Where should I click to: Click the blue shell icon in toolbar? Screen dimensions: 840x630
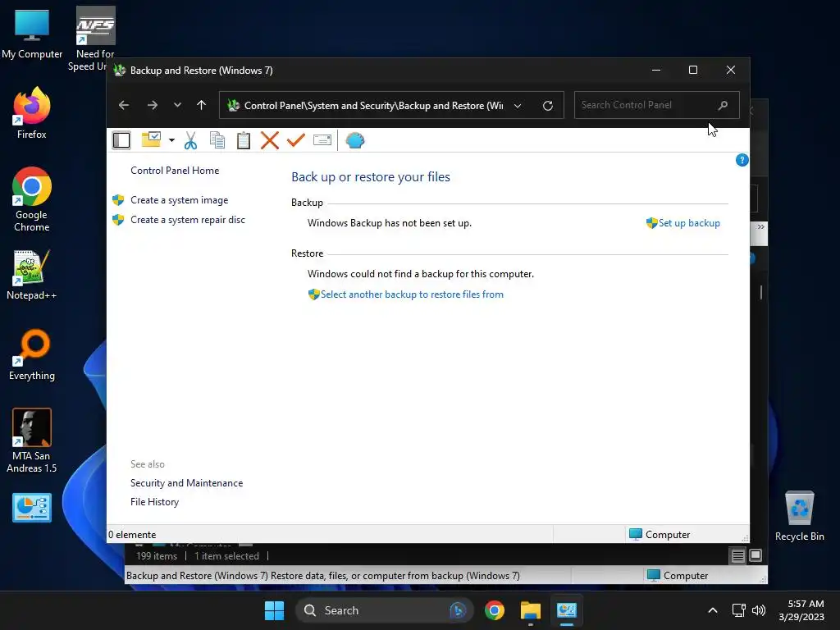point(354,140)
